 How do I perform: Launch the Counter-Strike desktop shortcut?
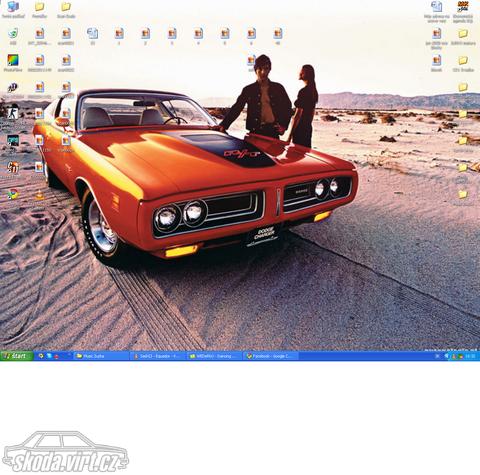(13, 113)
